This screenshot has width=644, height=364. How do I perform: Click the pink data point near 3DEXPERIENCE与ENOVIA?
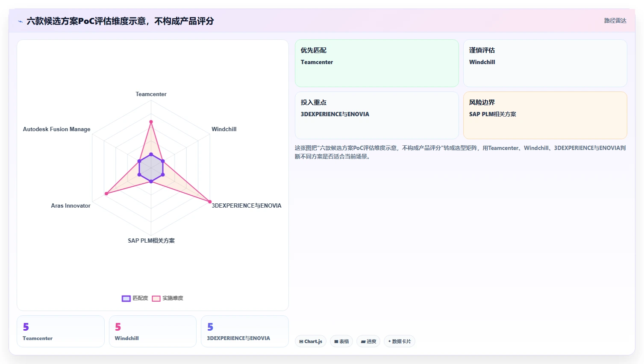[210, 202]
